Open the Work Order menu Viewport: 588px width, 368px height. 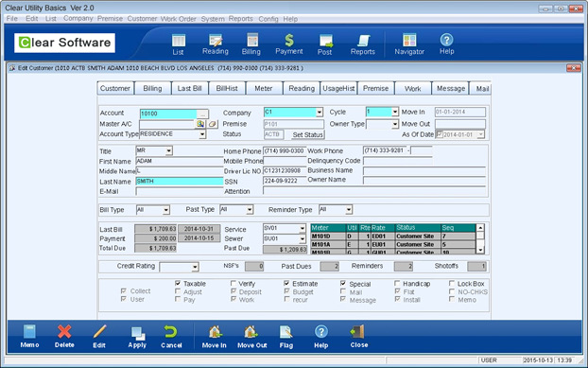click(179, 19)
